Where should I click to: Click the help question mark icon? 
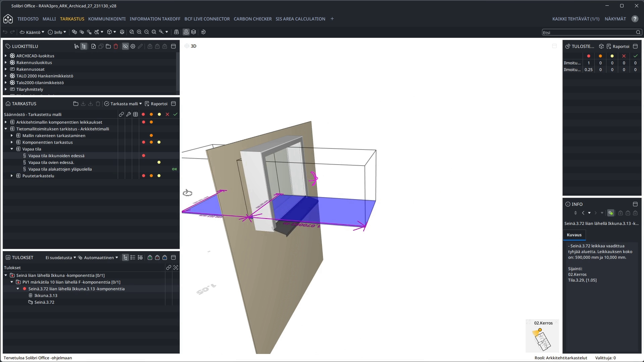635,19
